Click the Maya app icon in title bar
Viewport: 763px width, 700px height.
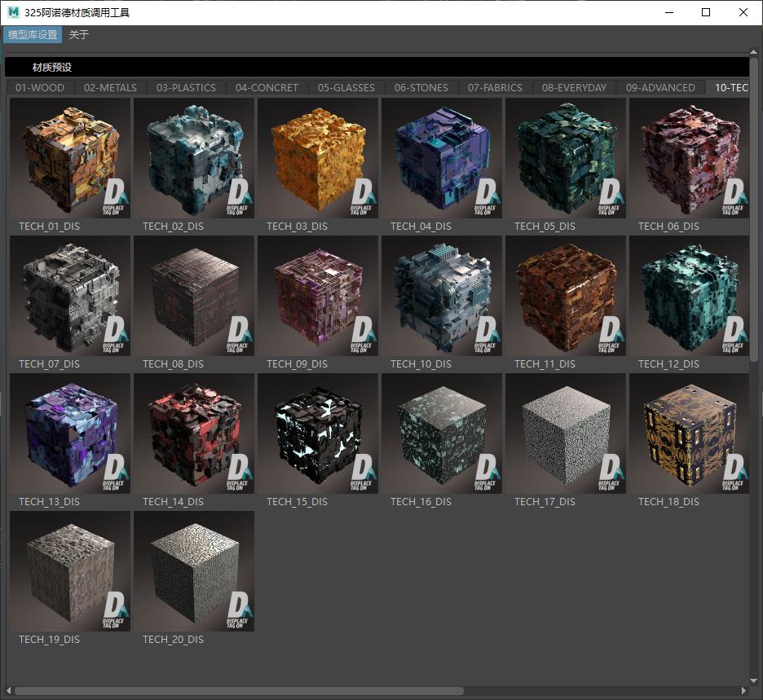click(x=13, y=12)
